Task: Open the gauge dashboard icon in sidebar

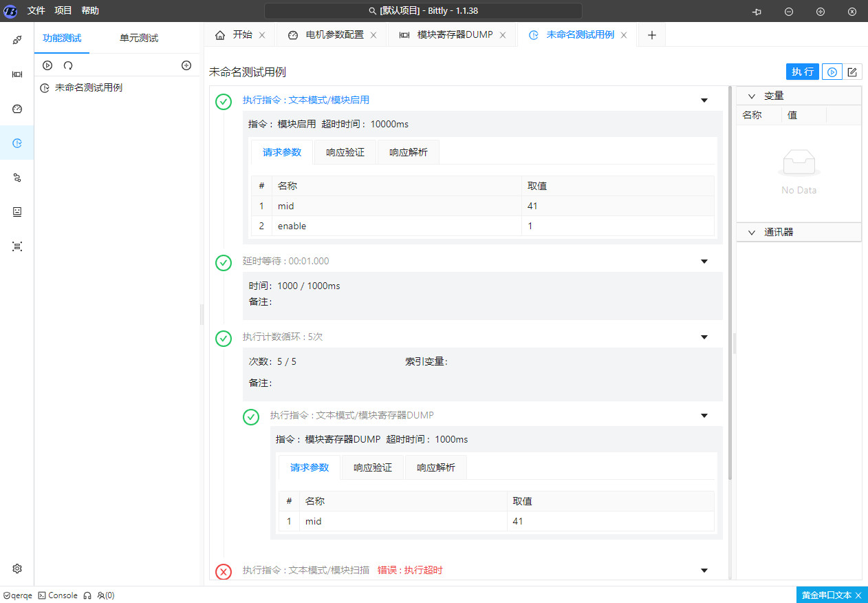Action: 17,109
